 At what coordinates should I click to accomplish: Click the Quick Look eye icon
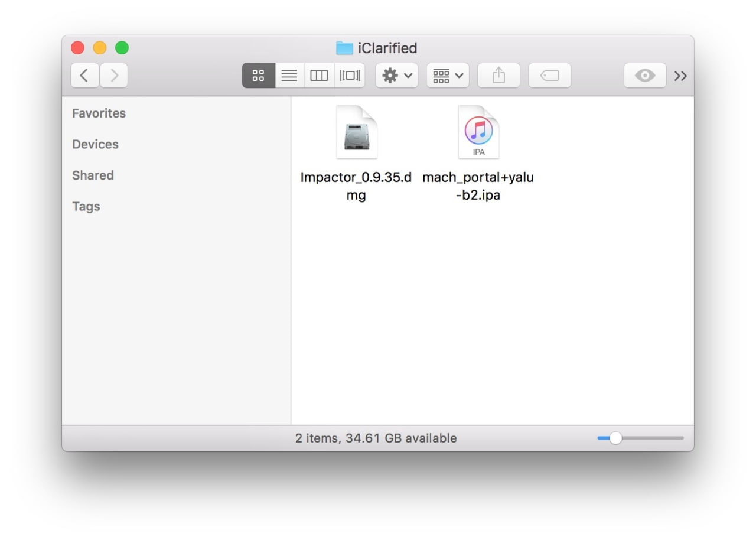(x=644, y=76)
